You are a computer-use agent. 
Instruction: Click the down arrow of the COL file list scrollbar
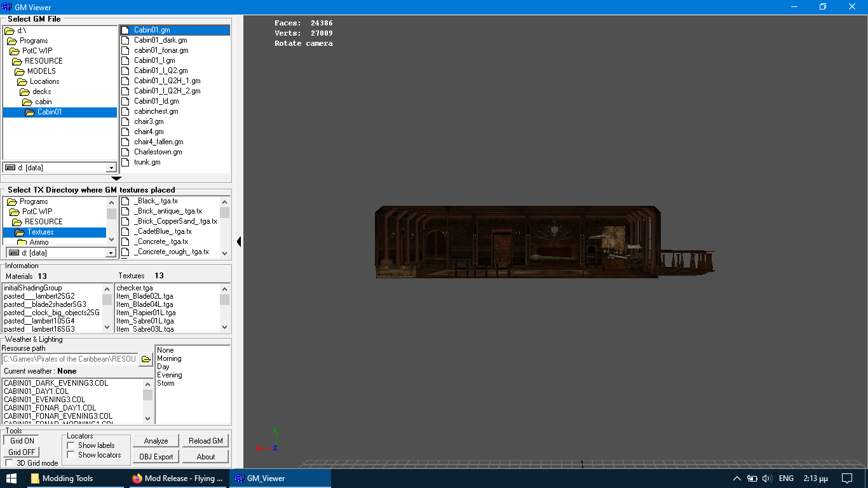tap(147, 419)
